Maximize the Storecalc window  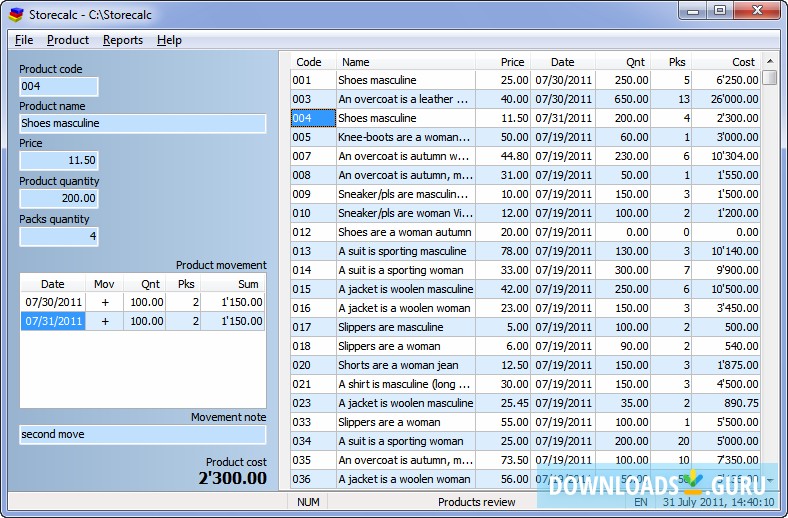720,11
